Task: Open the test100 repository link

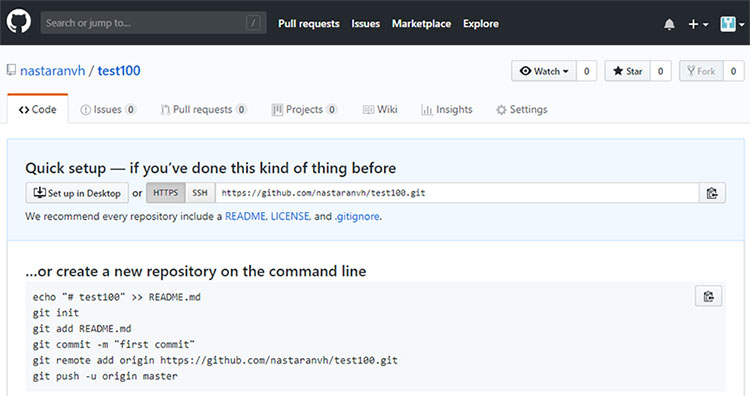Action: point(119,71)
